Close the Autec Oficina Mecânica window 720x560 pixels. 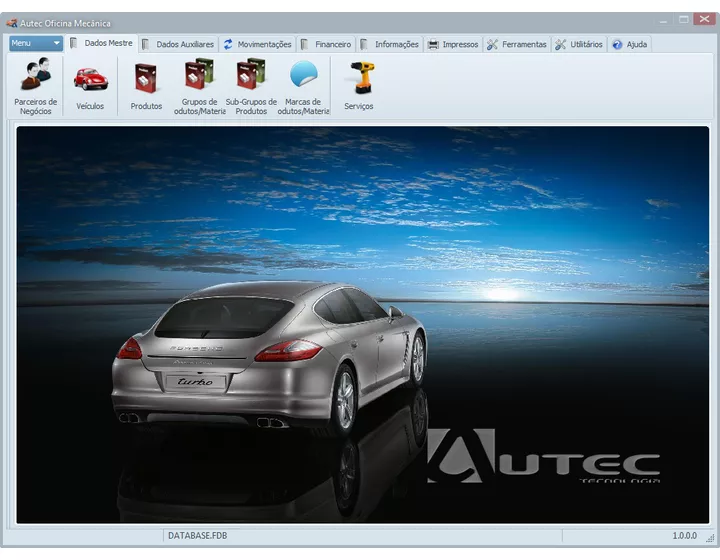coord(704,19)
